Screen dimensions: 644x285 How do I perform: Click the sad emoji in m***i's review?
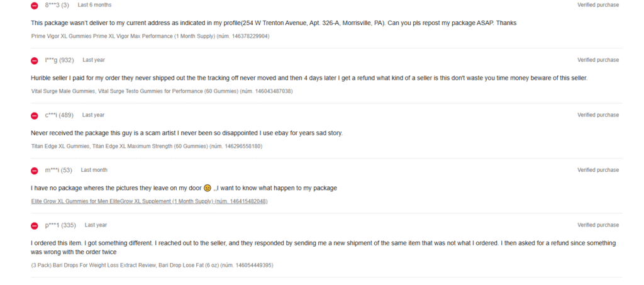click(207, 188)
